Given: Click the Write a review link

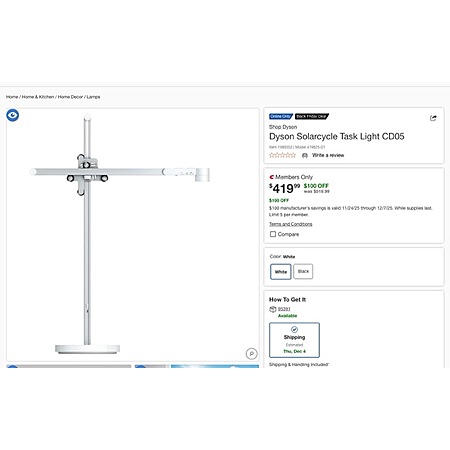Looking at the screenshot, I should click(x=328, y=155).
